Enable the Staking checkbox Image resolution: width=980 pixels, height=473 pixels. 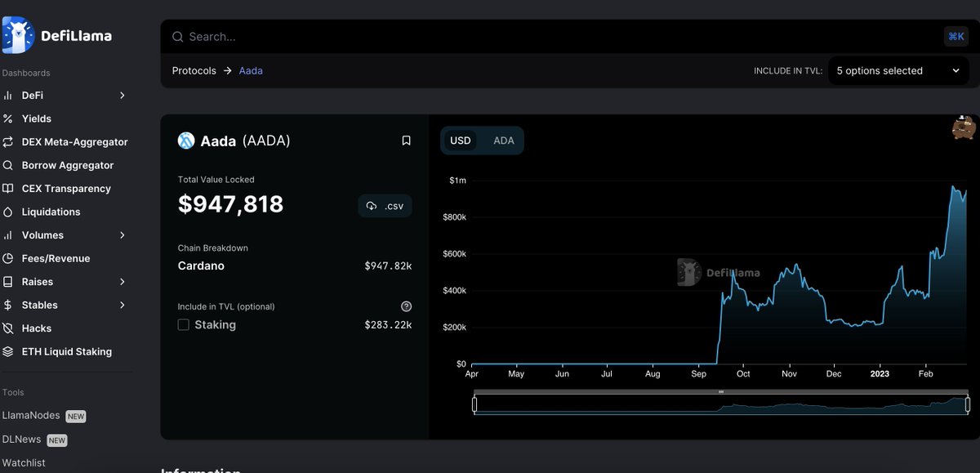(184, 324)
